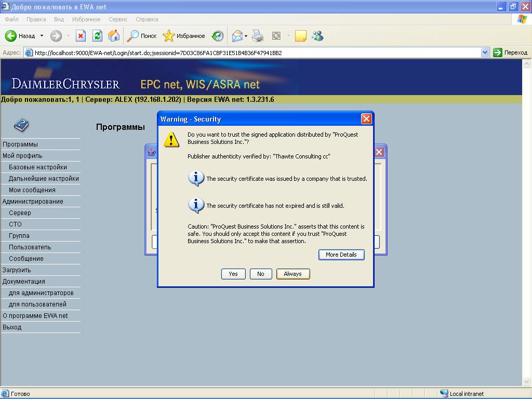Open Дальнейшие настройки sidebar link
532x399 pixels.
pos(44,179)
